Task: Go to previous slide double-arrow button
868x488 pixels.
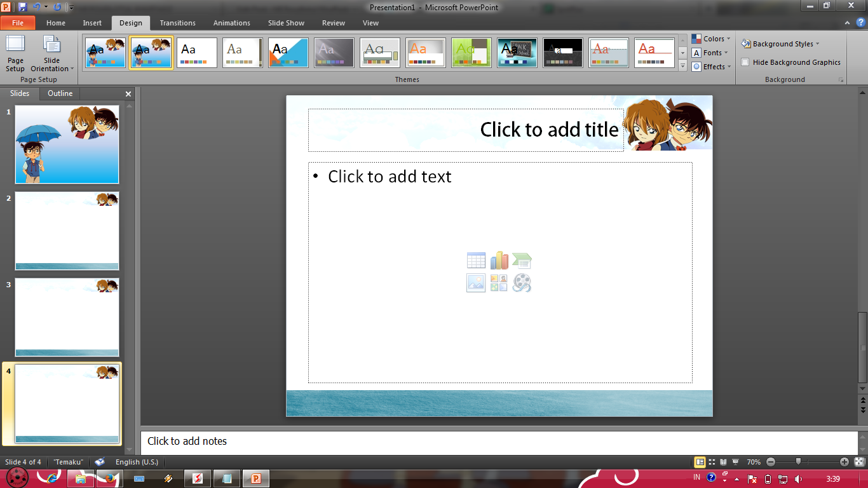Action: [863, 400]
